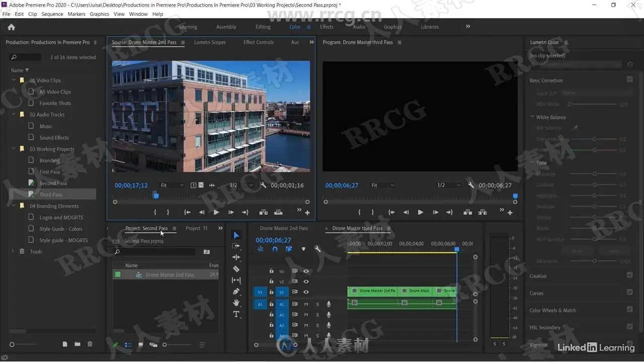The height and width of the screenshot is (362, 644).
Task: Open Program Monitor playback resolution dropdown
Action: [449, 185]
